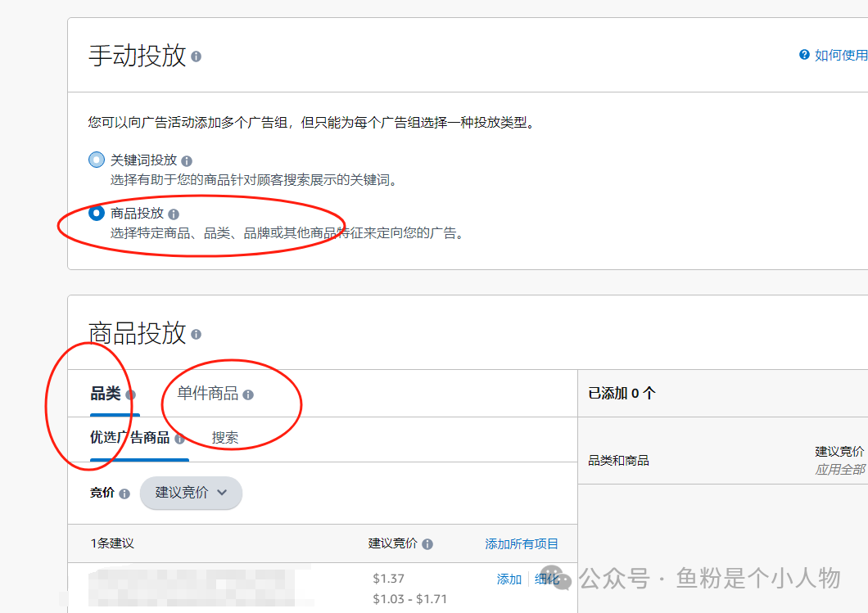This screenshot has width=868, height=613.
Task: Click the 1条建议 text
Action: tap(112, 543)
